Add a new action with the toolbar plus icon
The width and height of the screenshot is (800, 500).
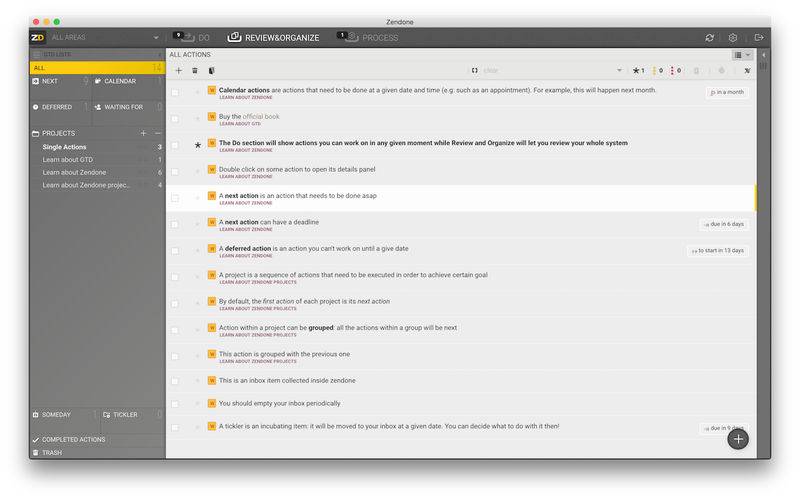tap(179, 70)
